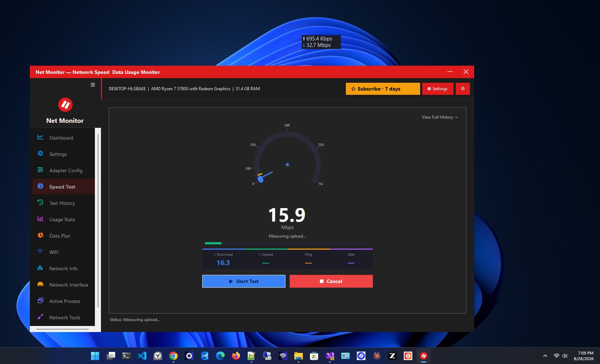Open Microsoft Store from the taskbar

point(314,356)
